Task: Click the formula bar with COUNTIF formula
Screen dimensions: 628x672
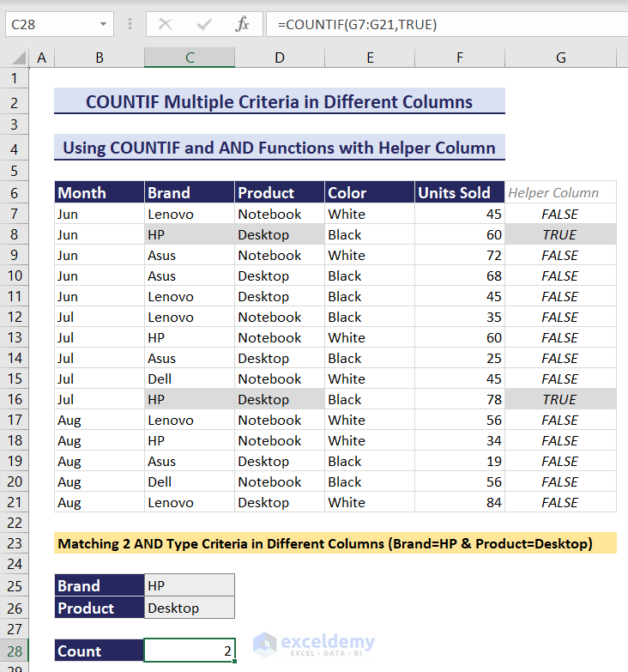Action: pyautogui.click(x=447, y=24)
